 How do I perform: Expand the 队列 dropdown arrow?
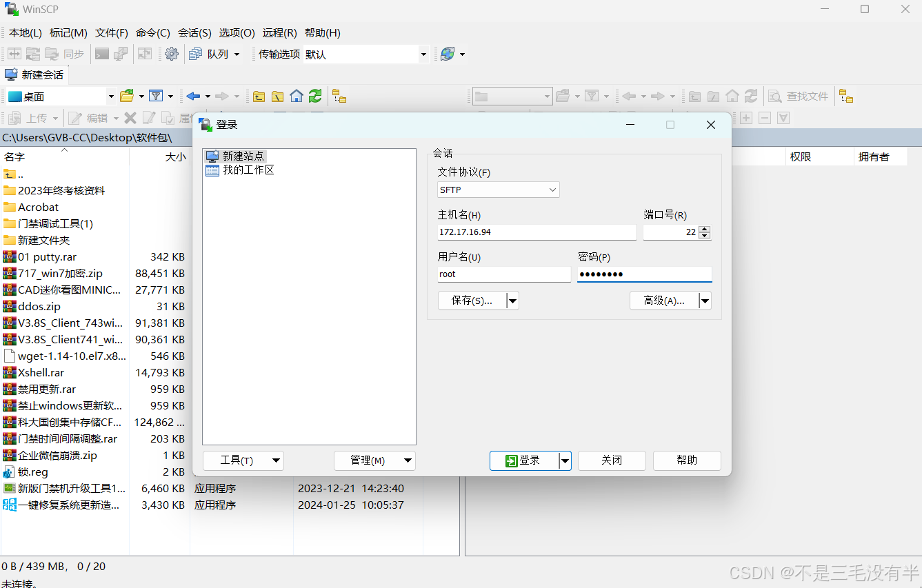(x=237, y=54)
